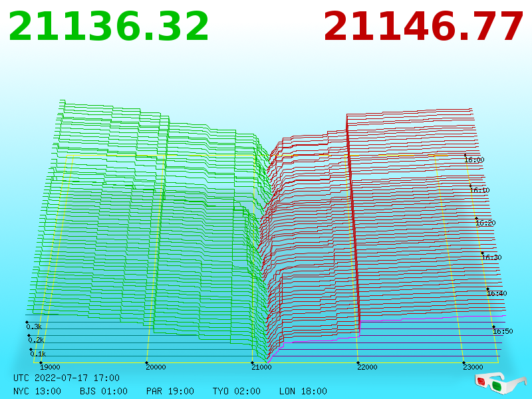Click the LON 18:00 clock text

point(303,391)
